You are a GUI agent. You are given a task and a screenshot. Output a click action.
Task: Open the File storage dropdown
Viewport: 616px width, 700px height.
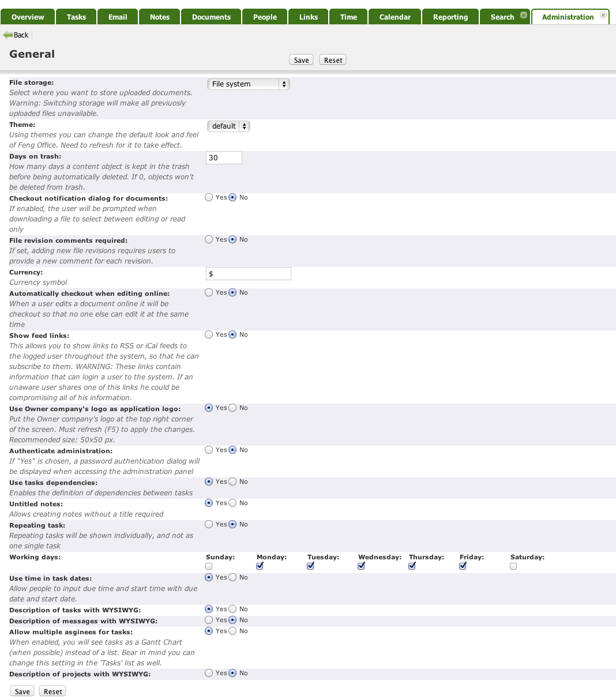248,84
